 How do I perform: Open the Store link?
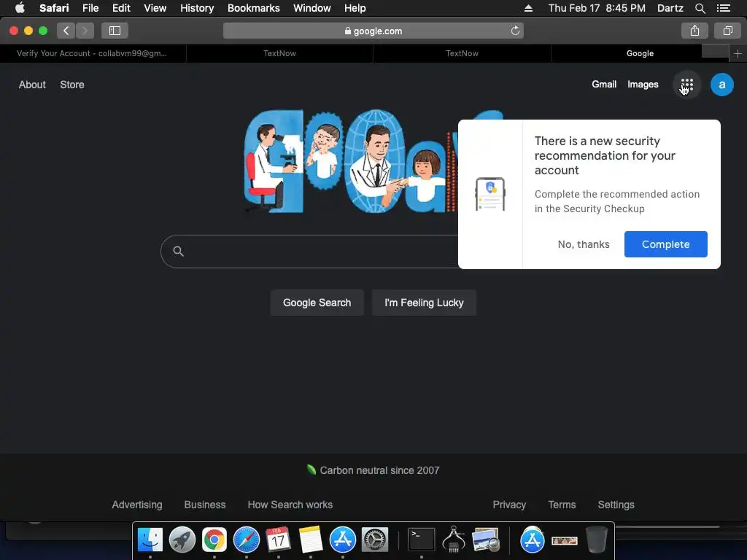72,85
